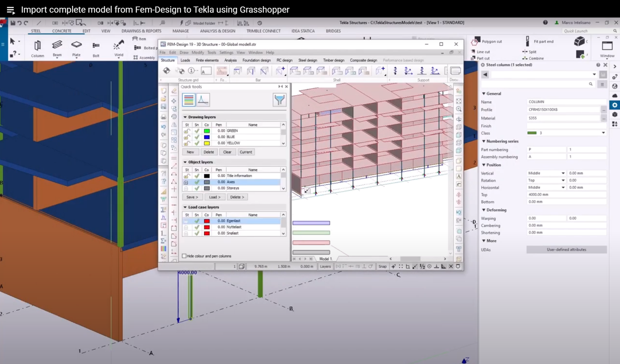This screenshot has width=620, height=364.
Task: Click the Tekla help question mark icon
Action: (x=545, y=22)
